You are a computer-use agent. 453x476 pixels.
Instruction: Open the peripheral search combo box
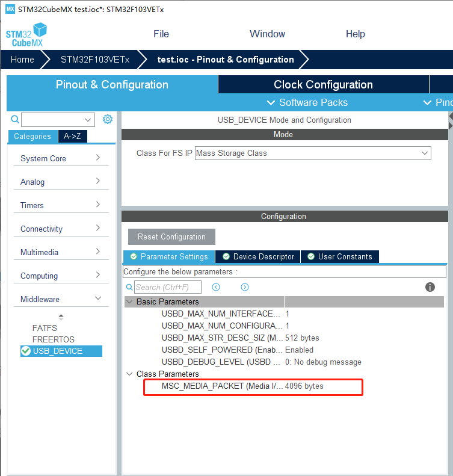[x=58, y=120]
